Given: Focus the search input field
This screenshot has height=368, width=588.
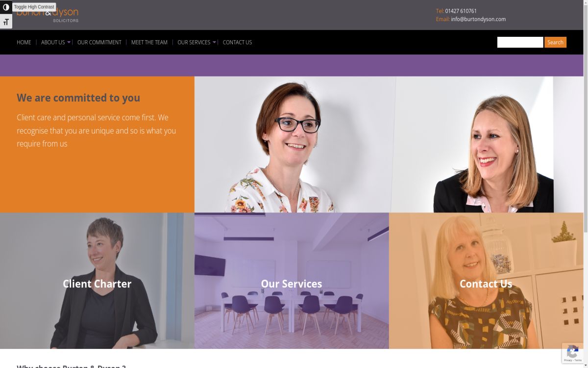Looking at the screenshot, I should coord(520,42).
